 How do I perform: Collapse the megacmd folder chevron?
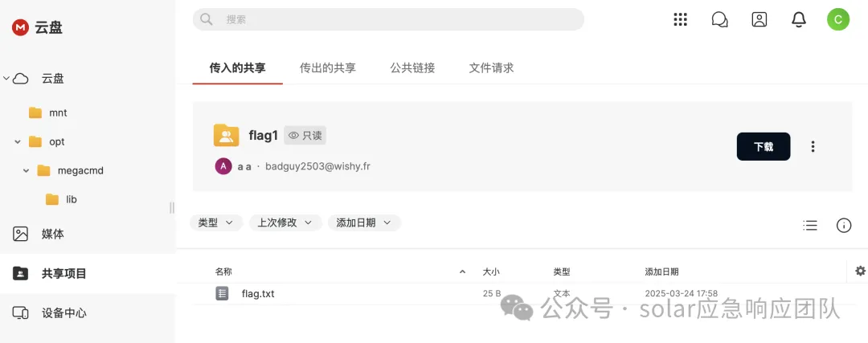point(26,171)
